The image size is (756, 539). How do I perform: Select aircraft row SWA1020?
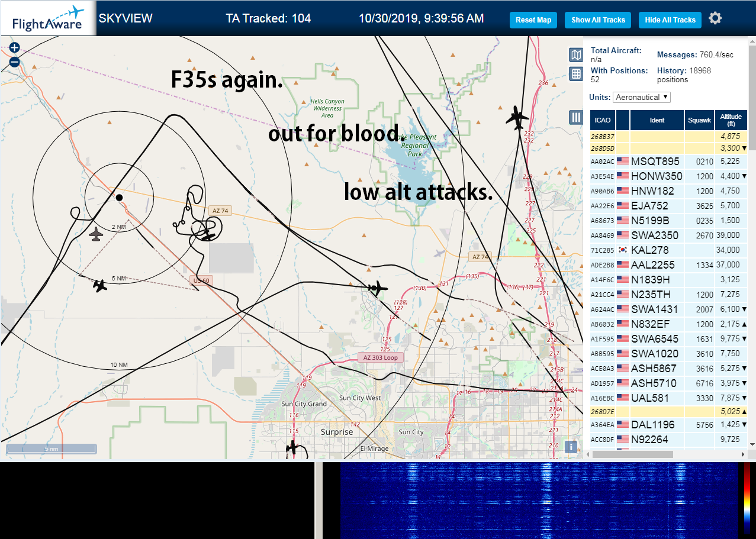tap(668, 353)
